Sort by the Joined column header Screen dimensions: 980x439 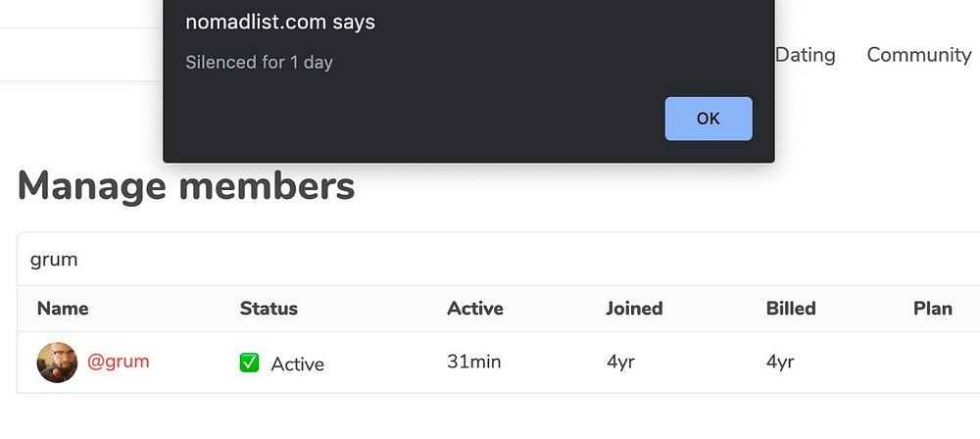click(634, 309)
